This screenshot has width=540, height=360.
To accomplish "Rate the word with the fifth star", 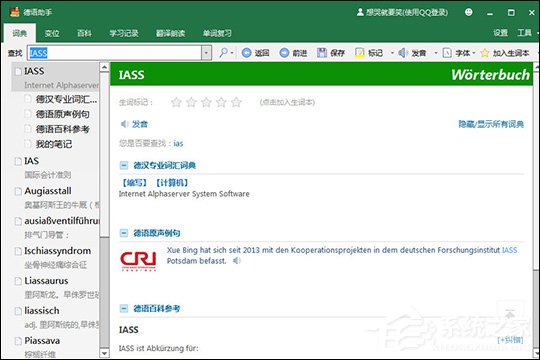I will 236,102.
